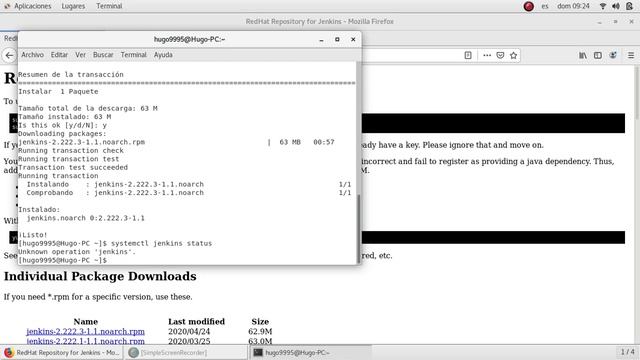Minimize the hugo9995@Hugo-PC terminal window
This screenshot has height=360, width=640.
tap(321, 40)
